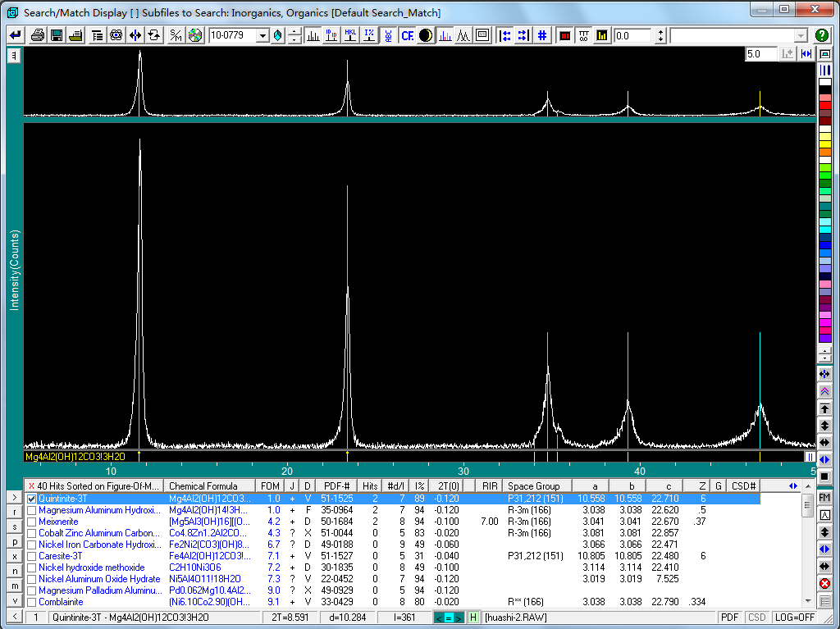840x629 pixels.
Task: Pick the red color swatch in palette
Action: [x=825, y=105]
